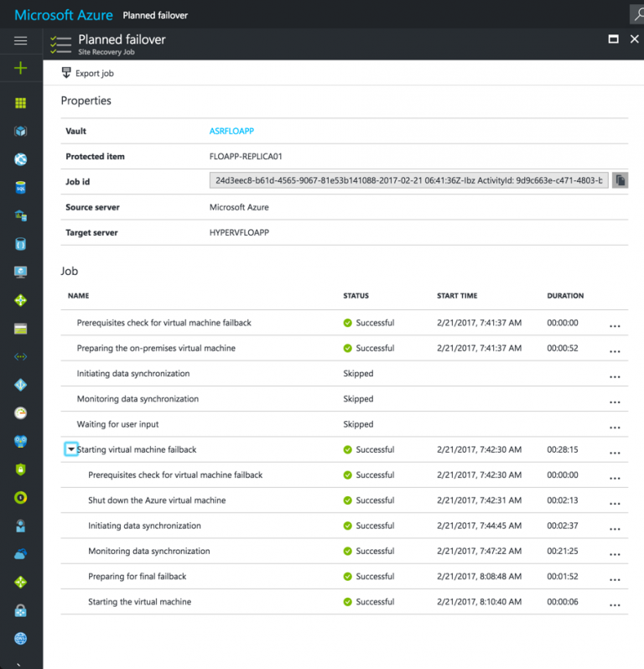Click 2/21/2017, 8:10:40 AM start time

pyautogui.click(x=480, y=602)
